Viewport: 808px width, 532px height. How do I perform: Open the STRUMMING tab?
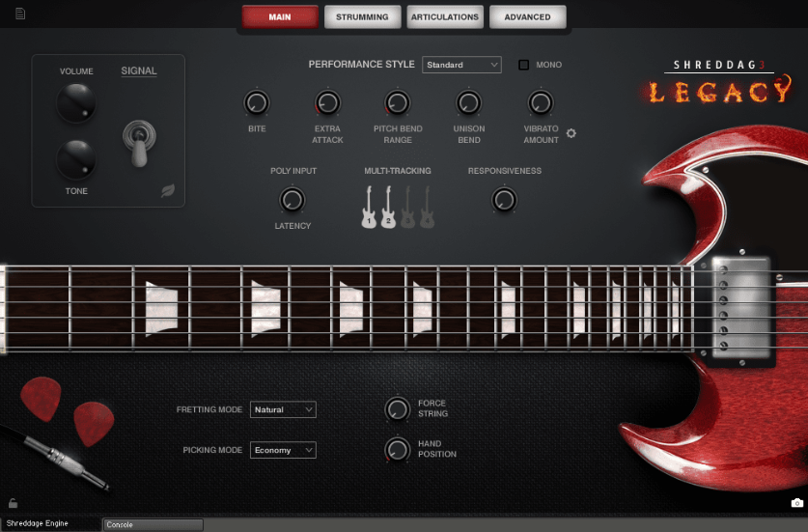[362, 17]
